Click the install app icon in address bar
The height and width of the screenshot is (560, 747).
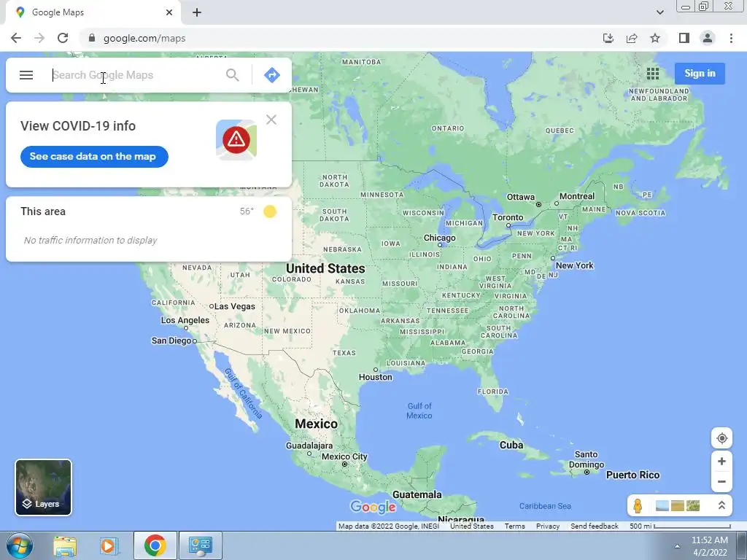pyautogui.click(x=608, y=38)
